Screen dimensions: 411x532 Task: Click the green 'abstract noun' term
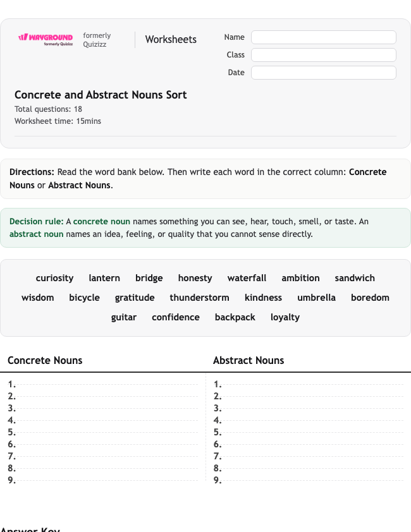[x=36, y=234]
